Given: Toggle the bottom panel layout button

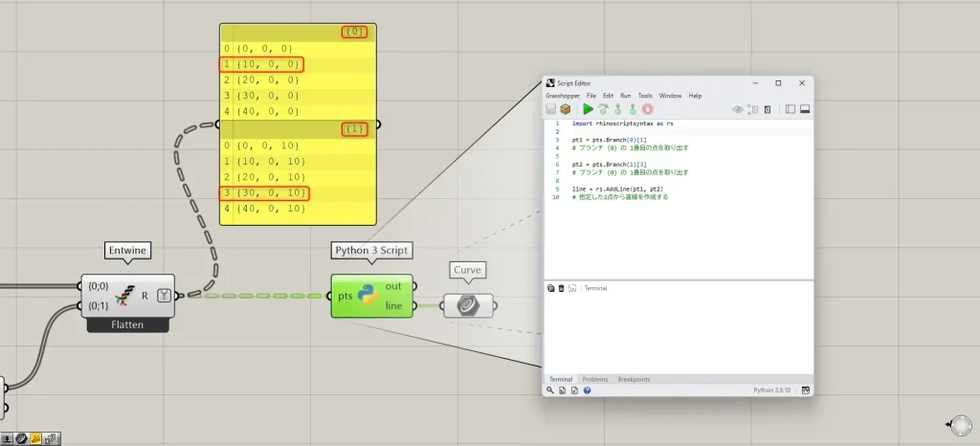Looking at the screenshot, I should click(x=805, y=109).
